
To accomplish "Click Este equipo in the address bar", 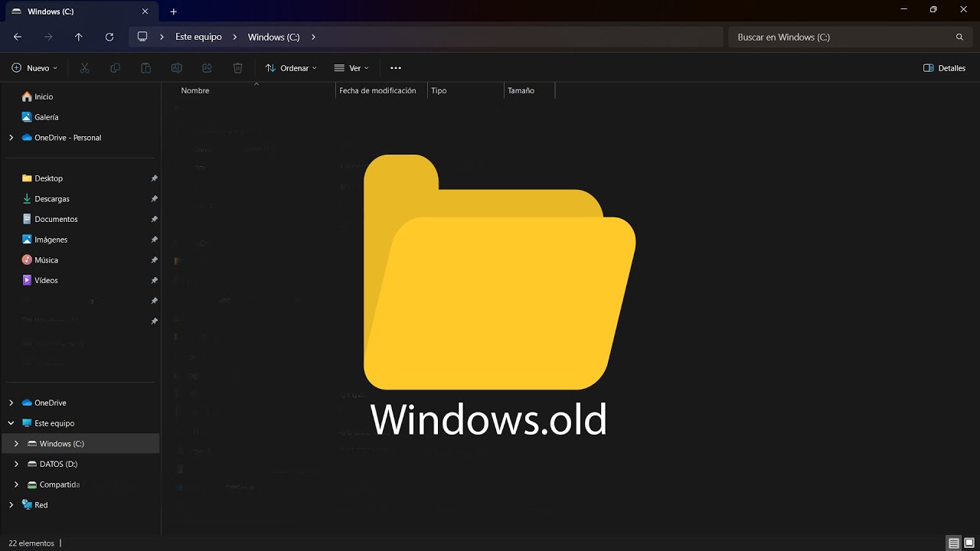I will 198,37.
